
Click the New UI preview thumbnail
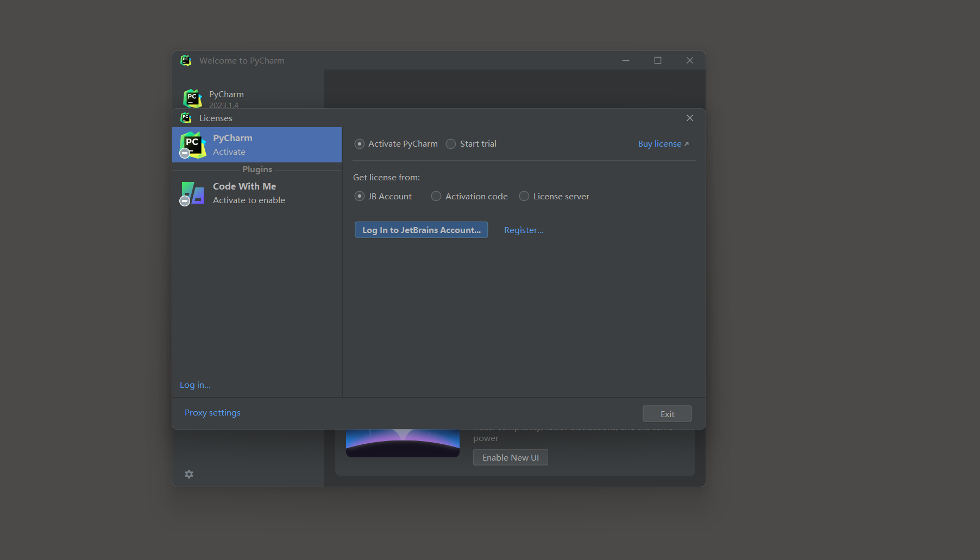[x=403, y=443]
